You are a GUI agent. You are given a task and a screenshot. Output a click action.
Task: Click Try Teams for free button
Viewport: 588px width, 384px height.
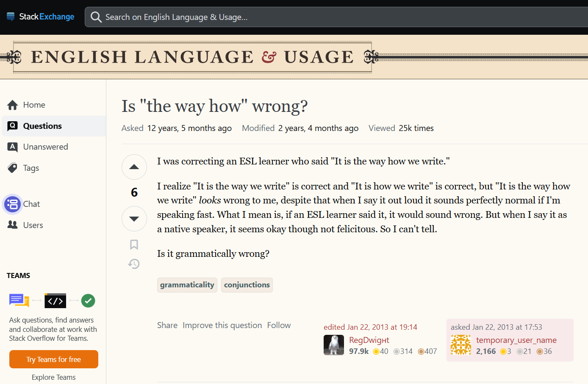[x=54, y=359]
